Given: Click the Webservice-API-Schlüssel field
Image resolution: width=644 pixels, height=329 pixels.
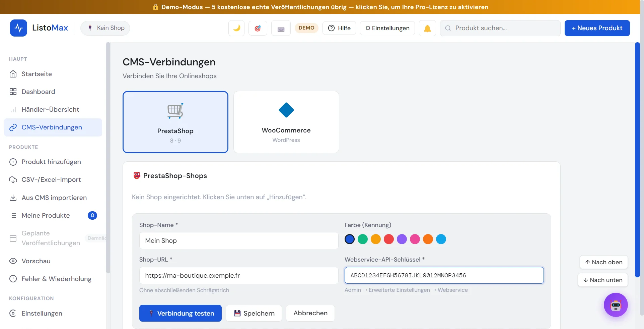Looking at the screenshot, I should coord(444,275).
